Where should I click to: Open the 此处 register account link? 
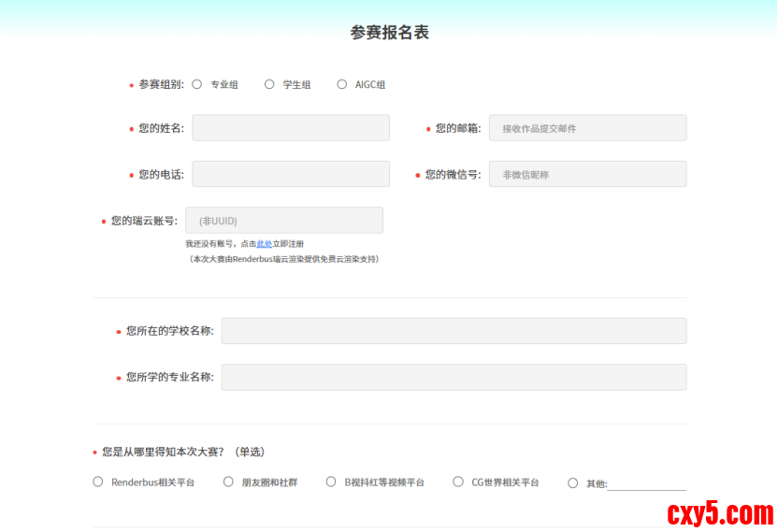pyautogui.click(x=265, y=244)
